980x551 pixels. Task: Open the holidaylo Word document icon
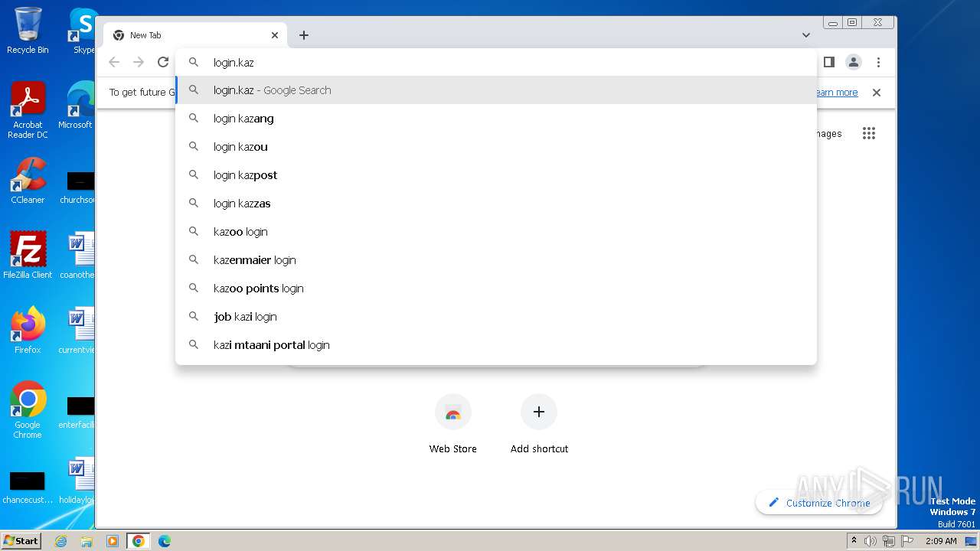coord(77,481)
